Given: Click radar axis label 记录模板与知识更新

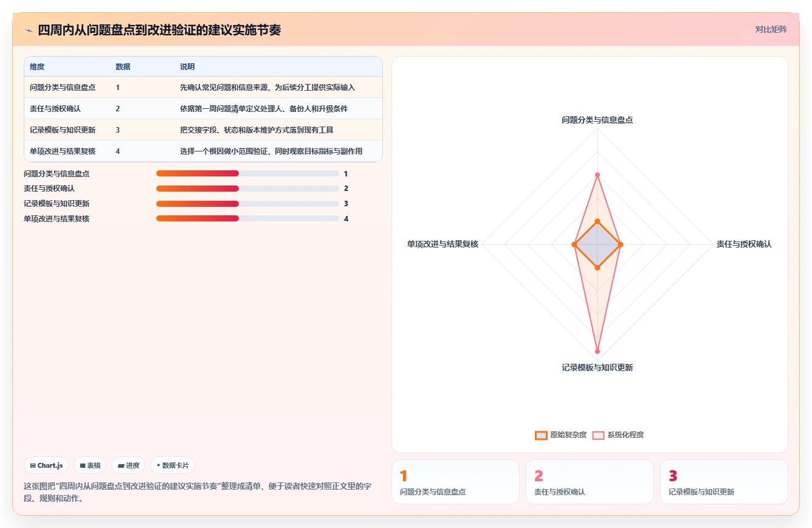Looking at the screenshot, I should (x=597, y=367).
